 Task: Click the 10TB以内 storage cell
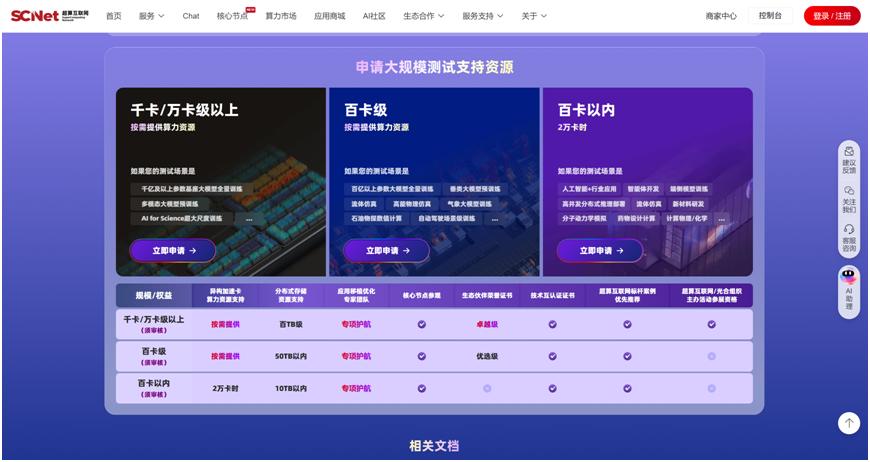click(x=291, y=388)
